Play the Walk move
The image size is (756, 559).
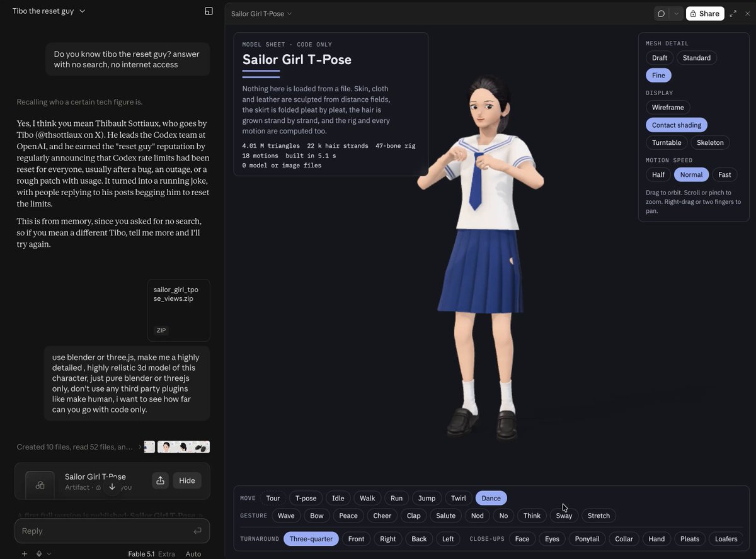[x=367, y=499]
